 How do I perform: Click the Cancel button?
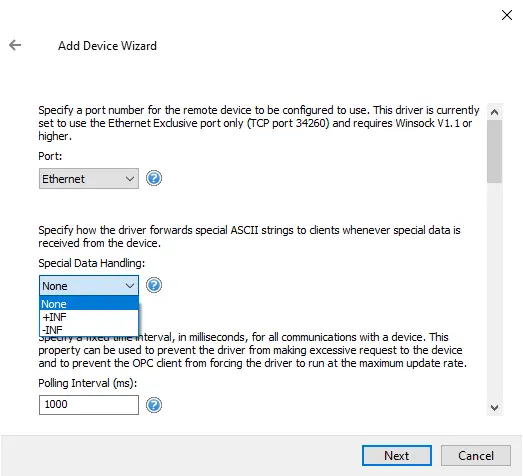[476, 455]
